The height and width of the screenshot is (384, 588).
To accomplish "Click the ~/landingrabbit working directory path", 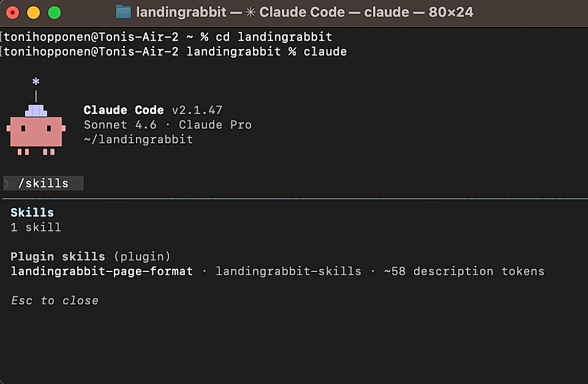I will point(138,139).
